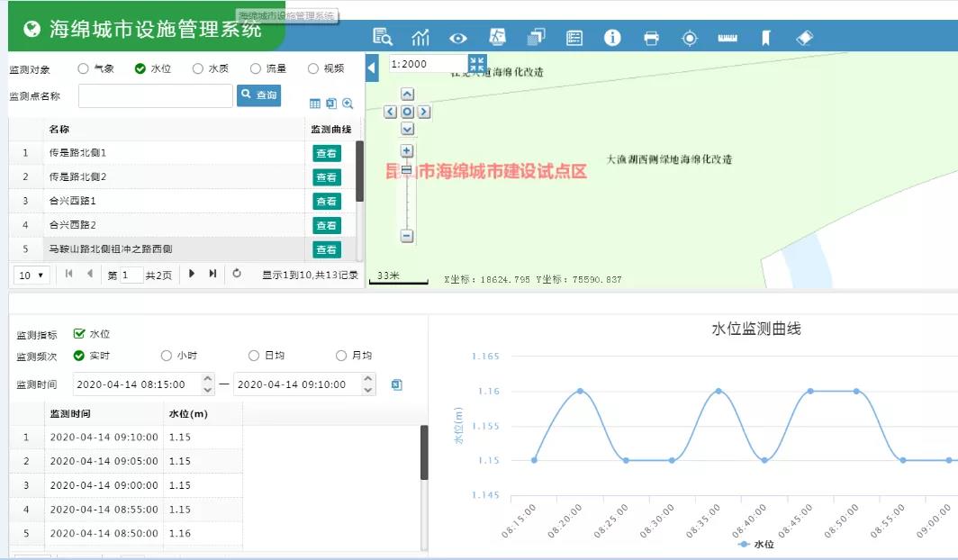Open the map query search tool
This screenshot has height=560, width=958.
coord(383,38)
